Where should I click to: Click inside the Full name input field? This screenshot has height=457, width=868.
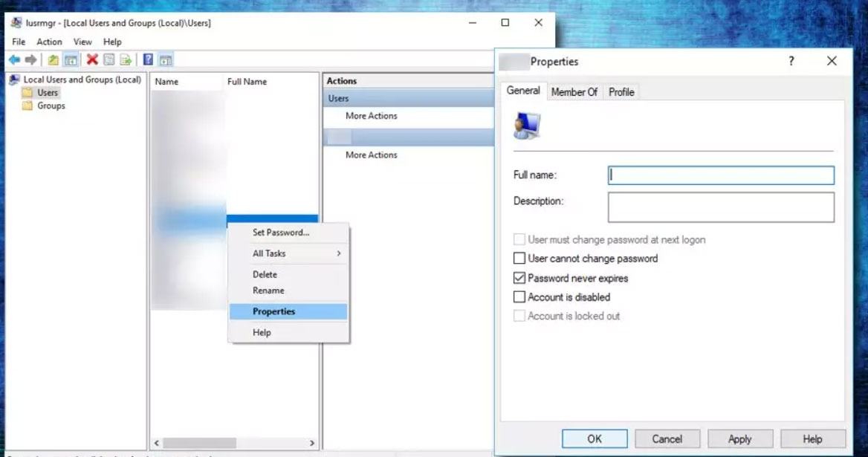point(721,175)
